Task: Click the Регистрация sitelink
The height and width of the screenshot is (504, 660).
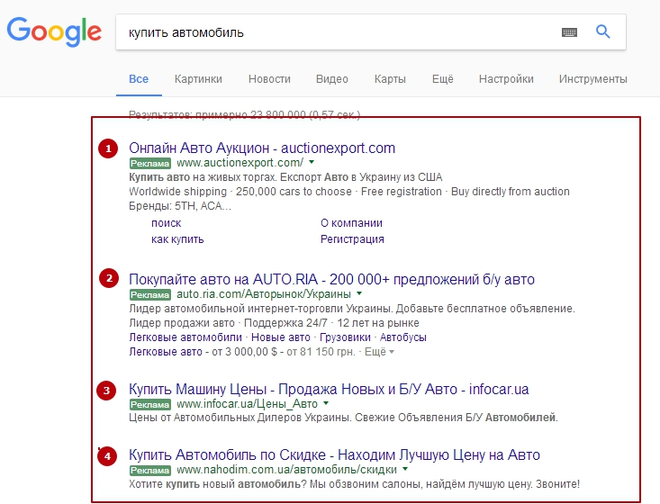Action: pos(352,239)
